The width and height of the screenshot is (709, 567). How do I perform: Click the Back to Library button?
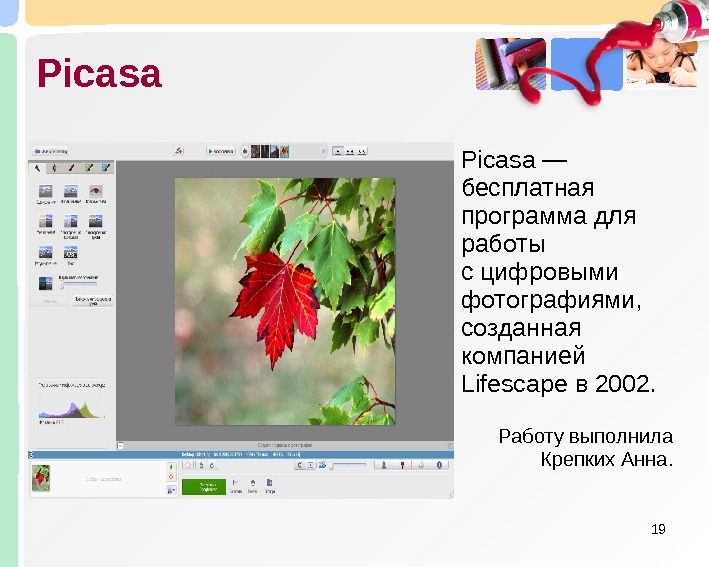pyautogui.click(x=51, y=151)
